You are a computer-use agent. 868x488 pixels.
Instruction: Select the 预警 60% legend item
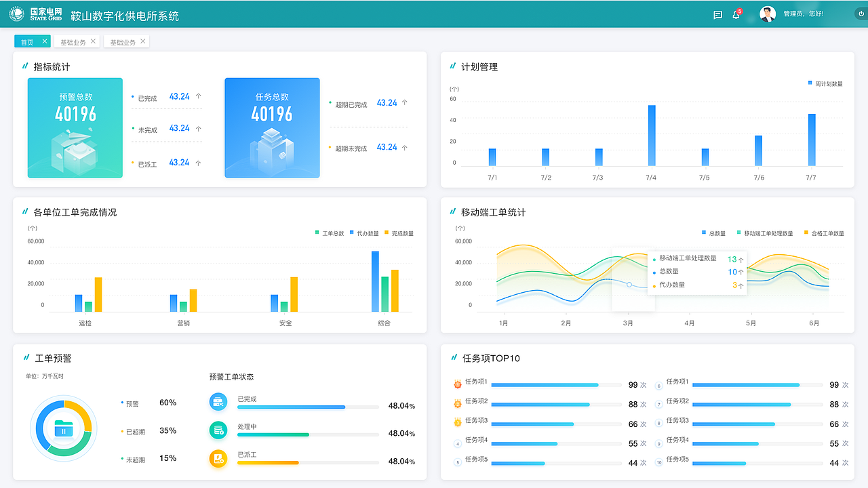coord(149,403)
